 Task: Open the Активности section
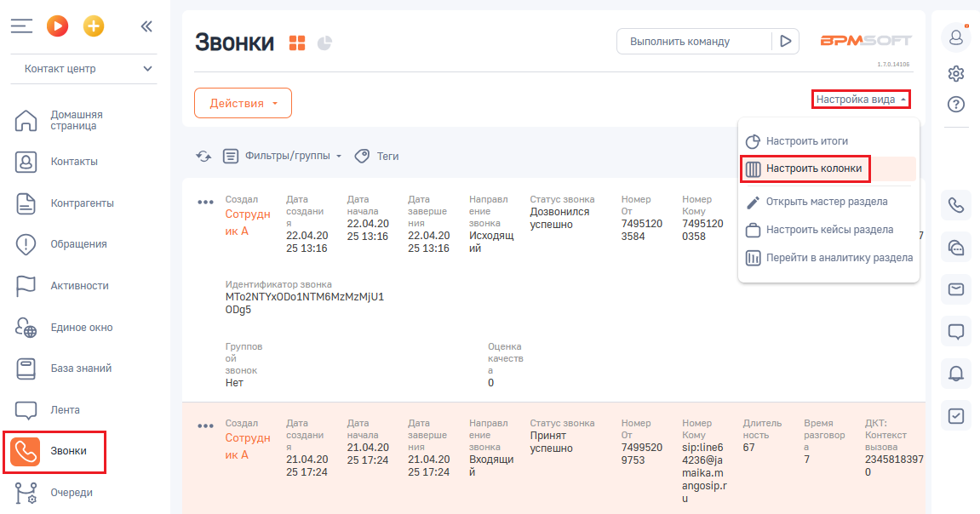click(x=62, y=285)
